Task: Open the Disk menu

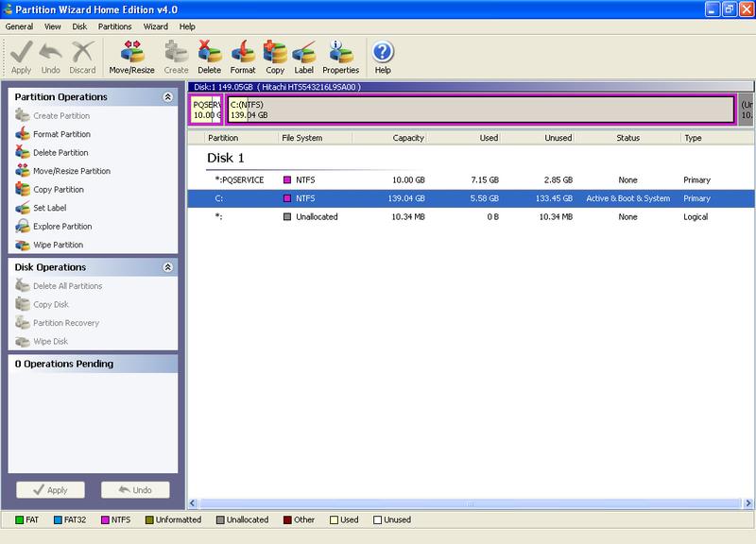Action: tap(79, 26)
